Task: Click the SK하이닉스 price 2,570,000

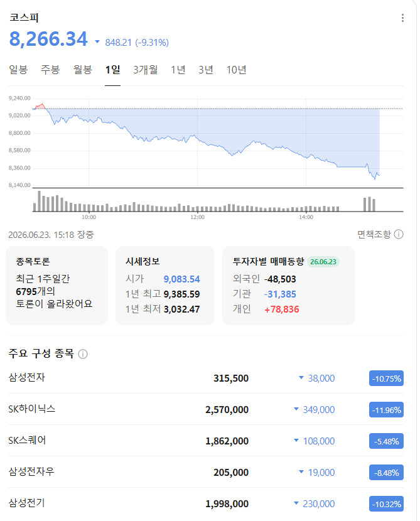Action: (x=227, y=410)
